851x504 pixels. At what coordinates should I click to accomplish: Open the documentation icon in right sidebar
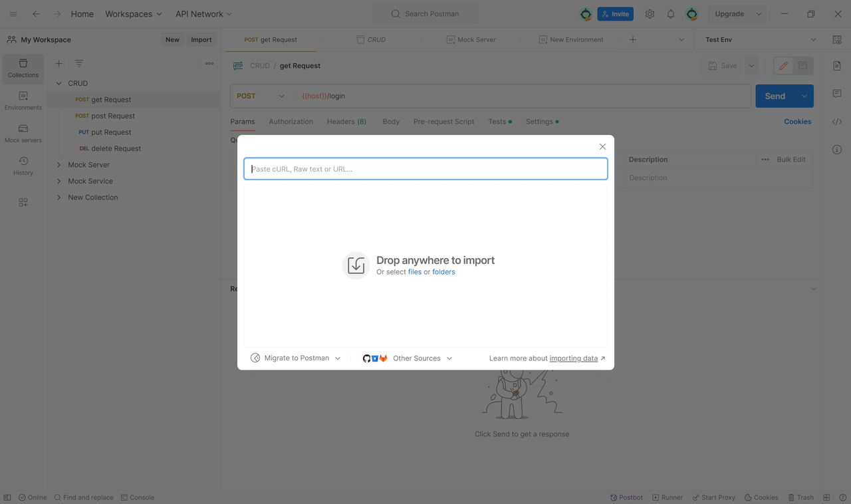coord(837,66)
